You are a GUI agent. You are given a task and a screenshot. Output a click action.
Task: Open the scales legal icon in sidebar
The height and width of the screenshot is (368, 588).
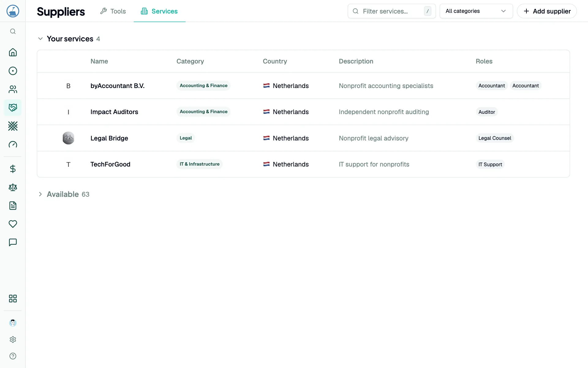point(13,187)
